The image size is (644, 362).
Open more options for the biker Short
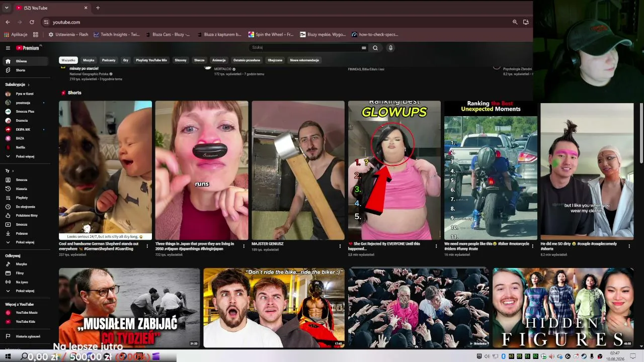pyautogui.click(x=533, y=246)
